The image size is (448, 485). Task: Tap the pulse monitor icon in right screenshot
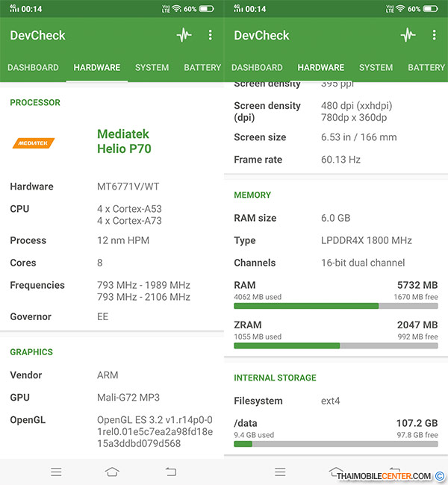click(x=408, y=35)
